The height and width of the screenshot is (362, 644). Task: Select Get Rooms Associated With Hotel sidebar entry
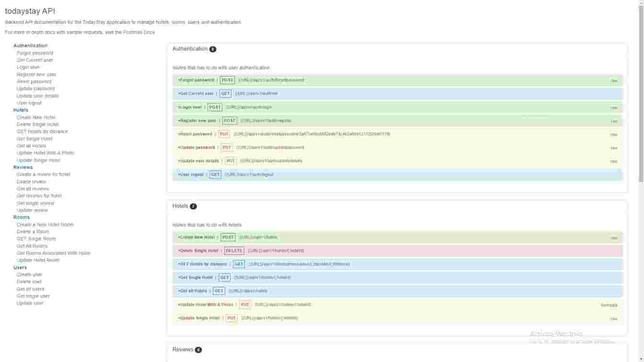click(54, 253)
